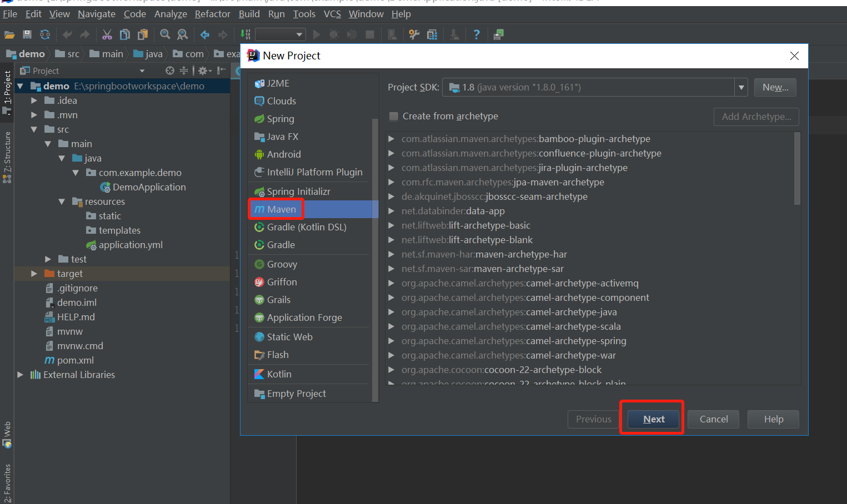Click the gear settings icon in Project panel
Image resolution: width=847 pixels, height=504 pixels.
(203, 70)
